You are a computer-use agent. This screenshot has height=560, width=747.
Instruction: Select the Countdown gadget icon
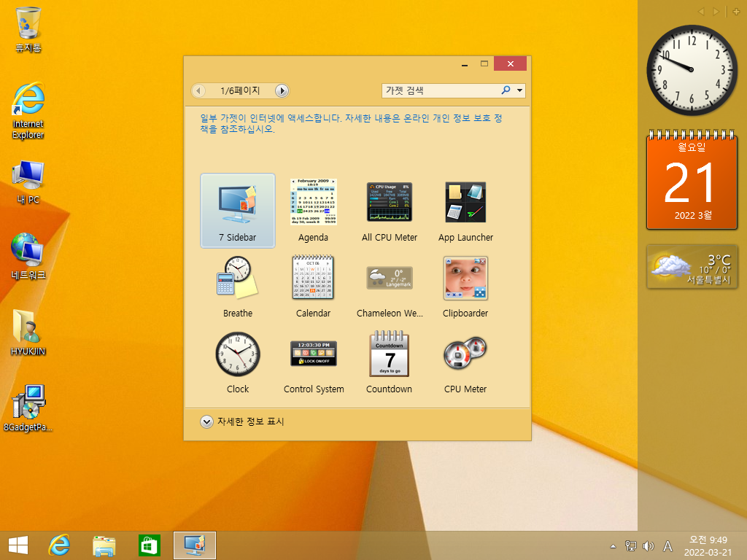coord(390,354)
